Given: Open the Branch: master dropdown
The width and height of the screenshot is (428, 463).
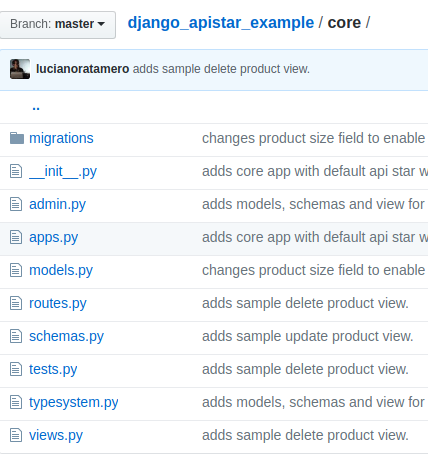Looking at the screenshot, I should pyautogui.click(x=57, y=25).
